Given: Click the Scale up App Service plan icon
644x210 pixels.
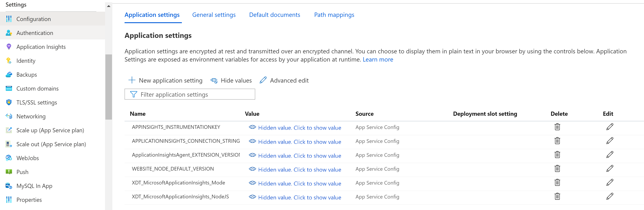Looking at the screenshot, I should click(x=8, y=130).
